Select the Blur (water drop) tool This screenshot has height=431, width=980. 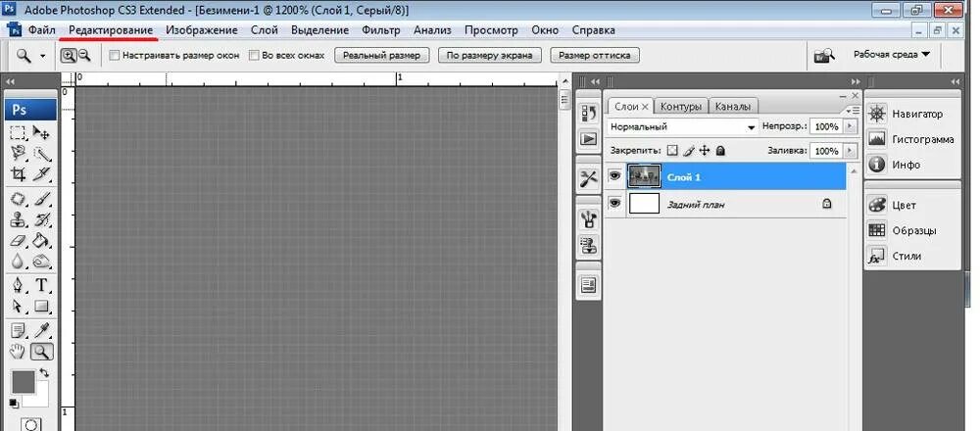coord(18,262)
